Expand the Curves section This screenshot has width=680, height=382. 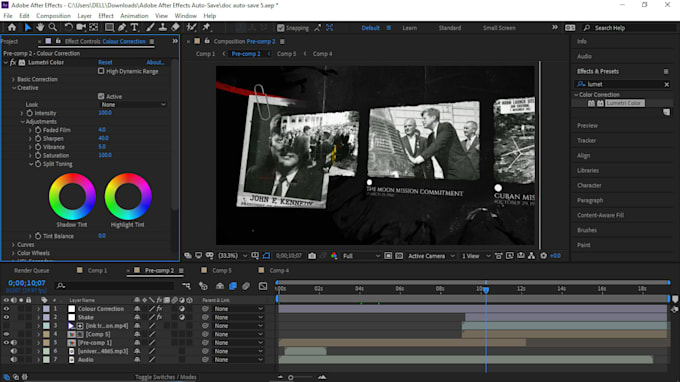coord(13,245)
